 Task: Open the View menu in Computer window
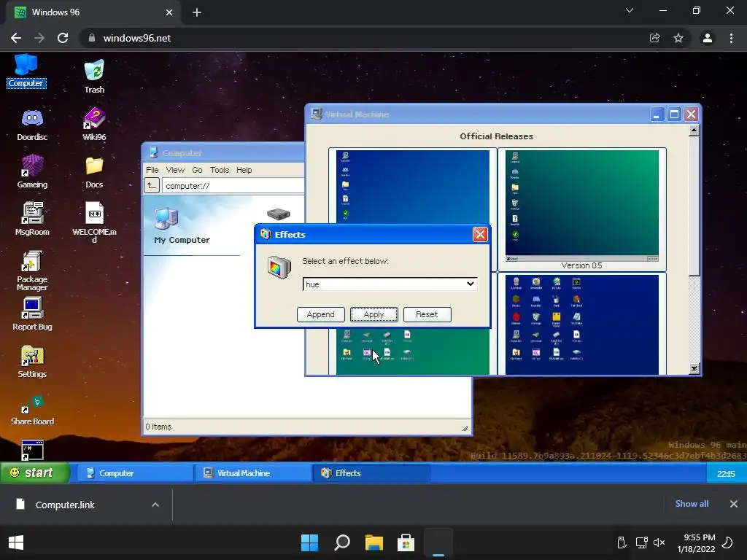tap(175, 170)
